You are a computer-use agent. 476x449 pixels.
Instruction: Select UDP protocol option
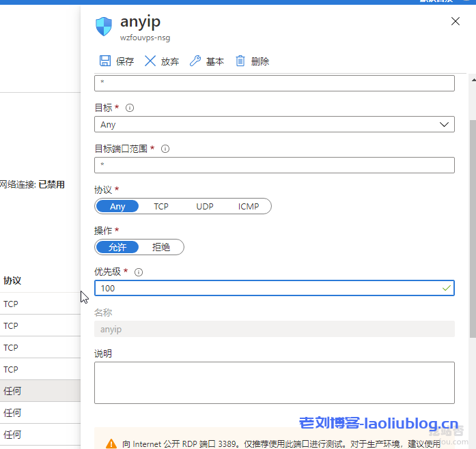tap(205, 206)
